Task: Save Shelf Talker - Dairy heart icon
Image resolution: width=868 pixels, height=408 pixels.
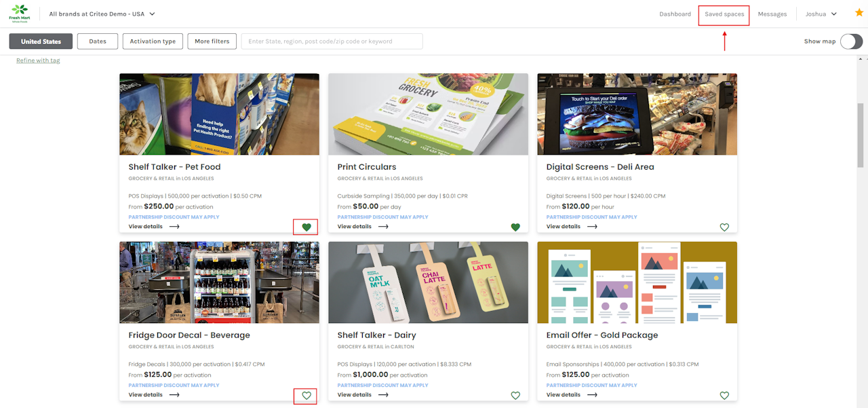Action: pyautogui.click(x=515, y=396)
